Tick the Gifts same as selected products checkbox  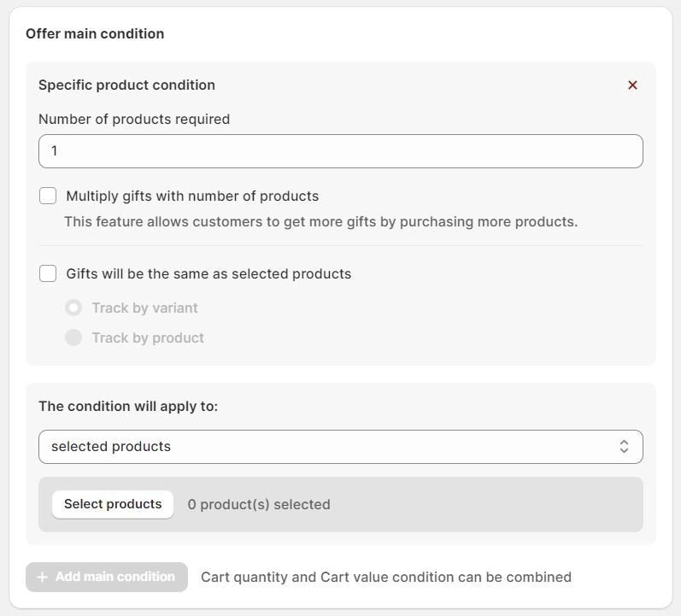coord(48,273)
